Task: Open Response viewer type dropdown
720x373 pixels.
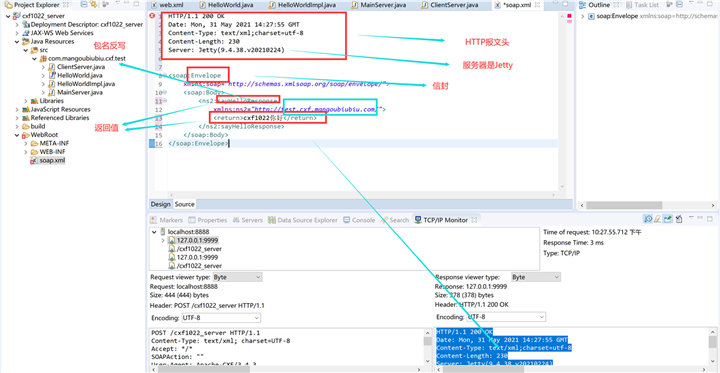Action: [536, 277]
